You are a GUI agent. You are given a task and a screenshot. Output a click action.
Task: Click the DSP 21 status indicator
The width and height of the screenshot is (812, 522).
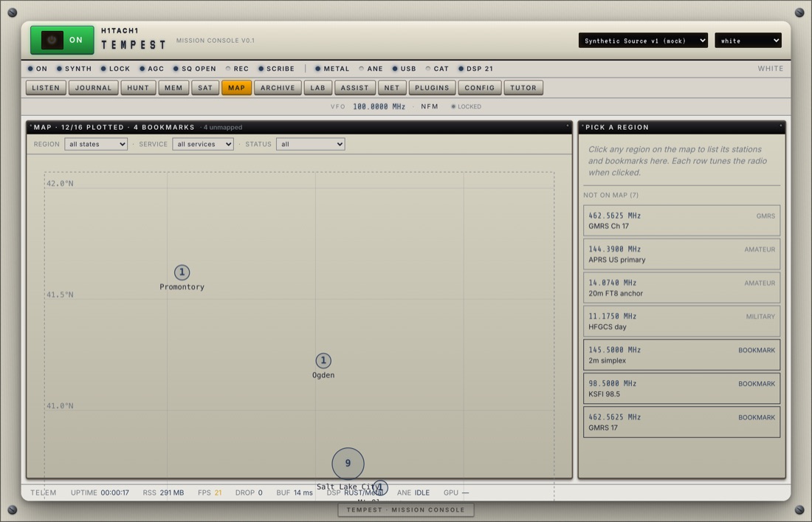coord(476,69)
